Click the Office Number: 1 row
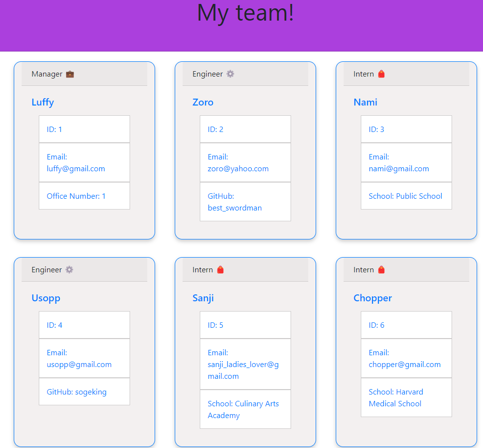 [x=84, y=196]
